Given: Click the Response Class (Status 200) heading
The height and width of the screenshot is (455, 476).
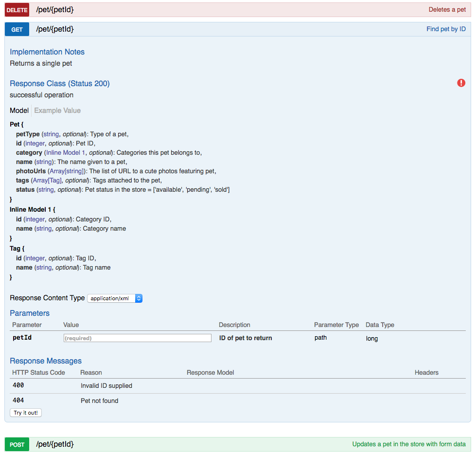Looking at the screenshot, I should tap(60, 84).
